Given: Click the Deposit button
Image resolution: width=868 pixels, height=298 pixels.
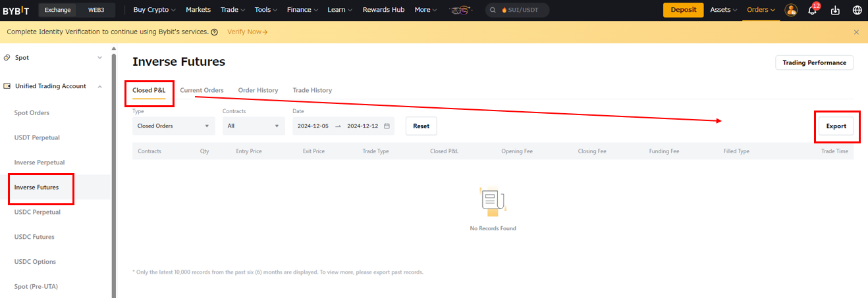Looking at the screenshot, I should (x=683, y=10).
